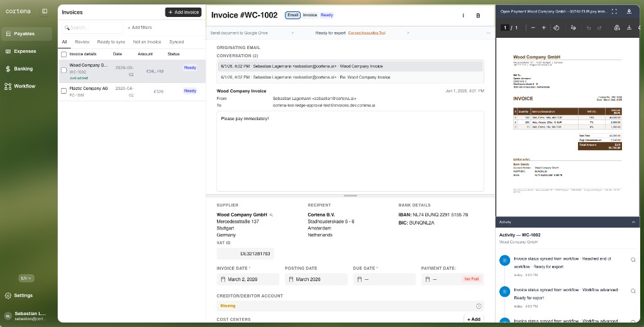Click the Not Paid badge
This screenshot has width=644, height=327.
point(471,279)
